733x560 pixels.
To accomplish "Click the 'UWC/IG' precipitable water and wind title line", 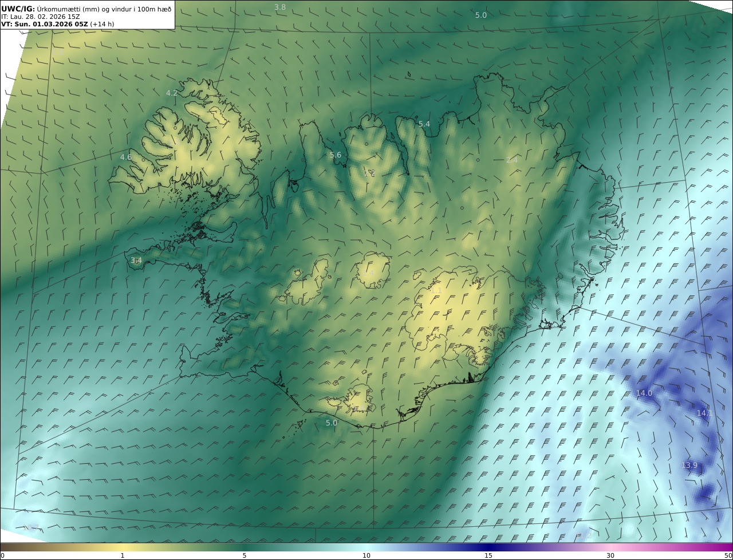I will 86,9.
